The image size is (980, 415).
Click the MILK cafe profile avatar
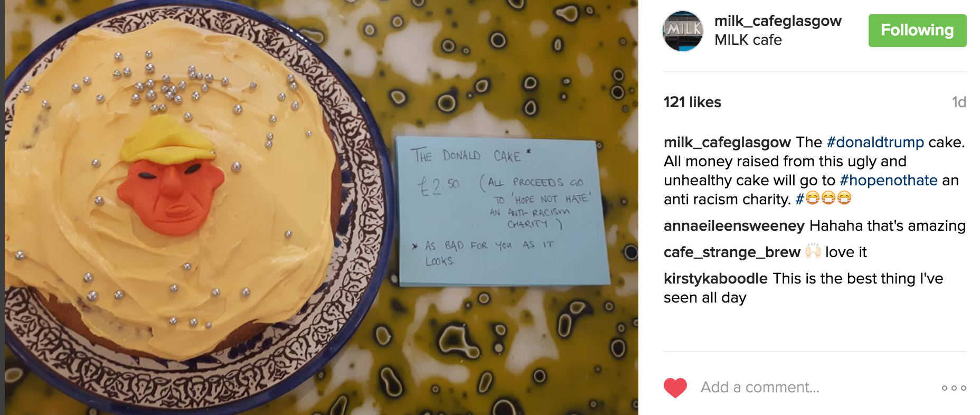(x=683, y=31)
